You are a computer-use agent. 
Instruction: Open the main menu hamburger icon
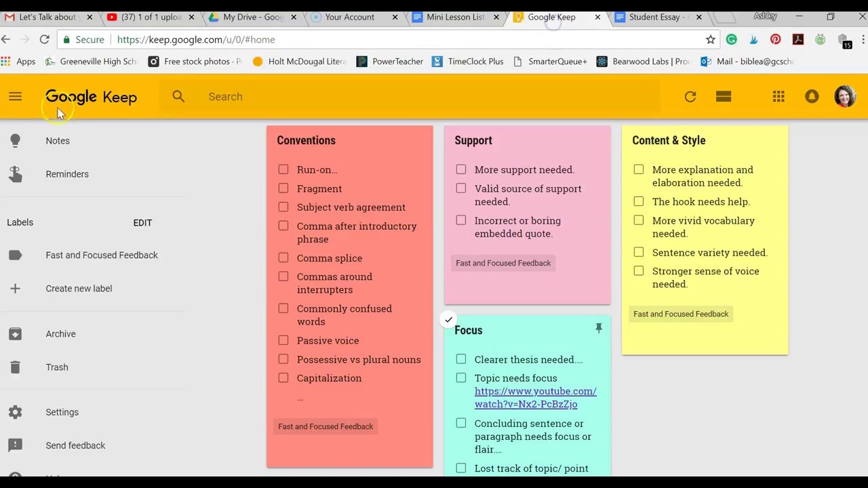click(15, 96)
